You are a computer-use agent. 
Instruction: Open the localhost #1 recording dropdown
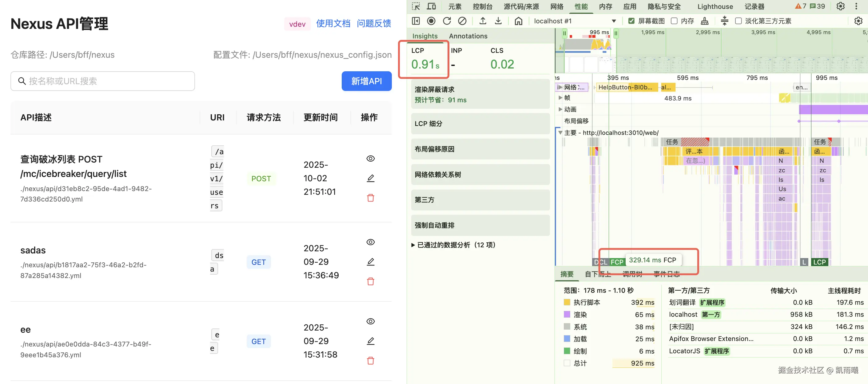(614, 21)
